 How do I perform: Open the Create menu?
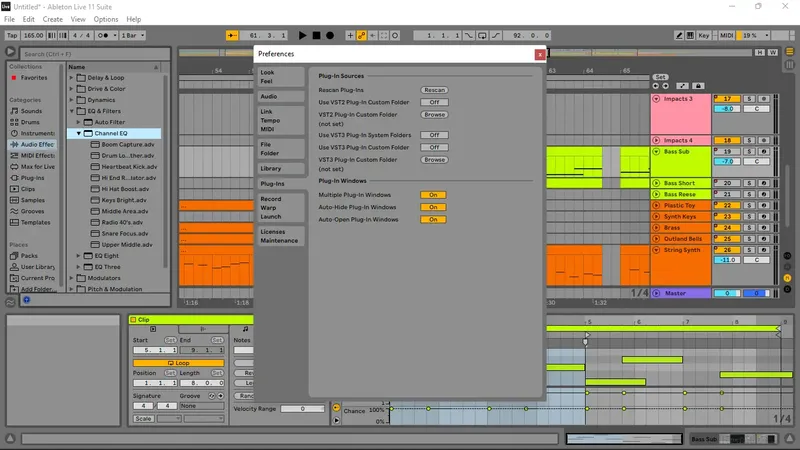53,19
